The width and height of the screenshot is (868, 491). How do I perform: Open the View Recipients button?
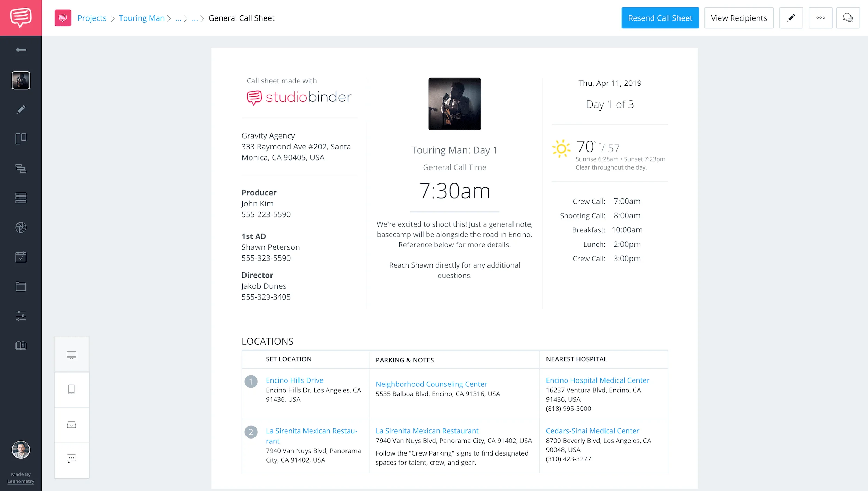[738, 18]
